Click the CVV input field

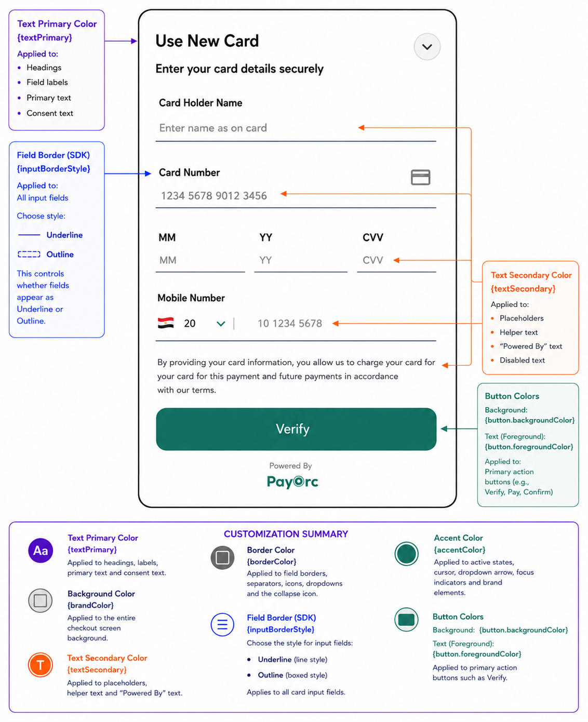pos(396,260)
